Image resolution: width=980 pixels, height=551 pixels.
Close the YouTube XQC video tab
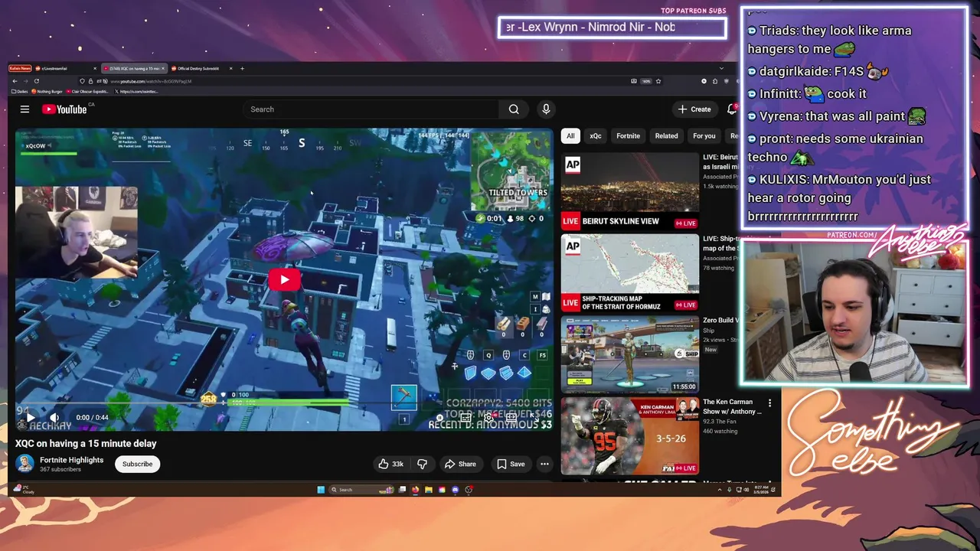(163, 68)
